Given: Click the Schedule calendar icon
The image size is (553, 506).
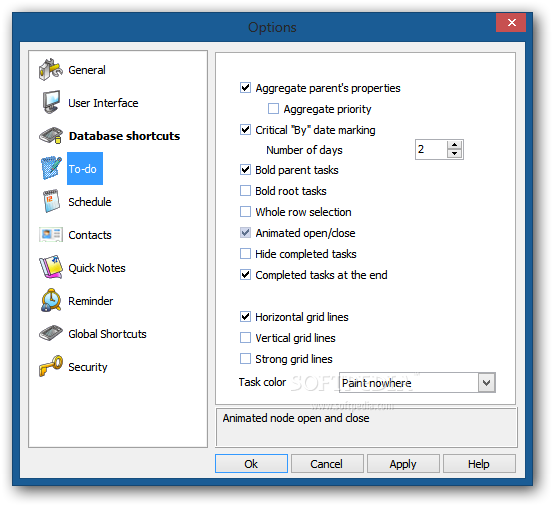Looking at the screenshot, I should click(x=51, y=201).
